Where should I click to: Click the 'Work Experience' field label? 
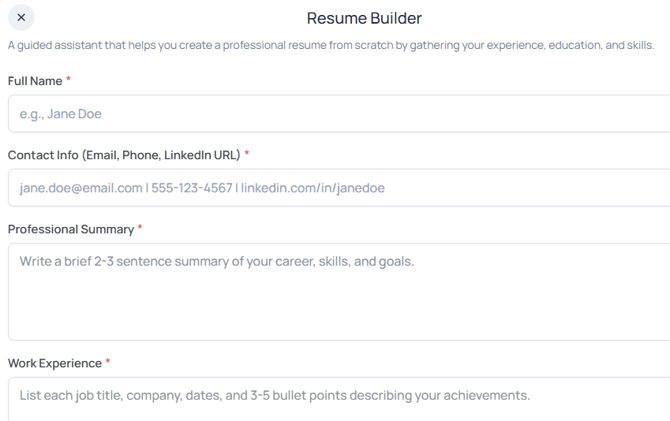pyautogui.click(x=55, y=363)
